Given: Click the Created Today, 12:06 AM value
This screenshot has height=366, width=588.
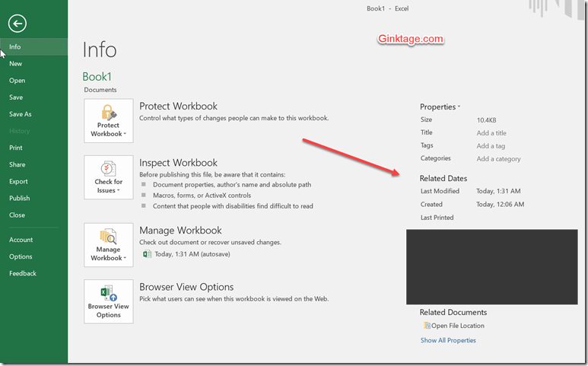Looking at the screenshot, I should [x=501, y=205].
